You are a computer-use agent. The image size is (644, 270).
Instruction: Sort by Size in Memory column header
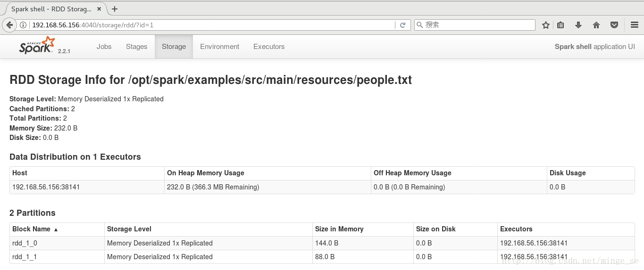339,229
